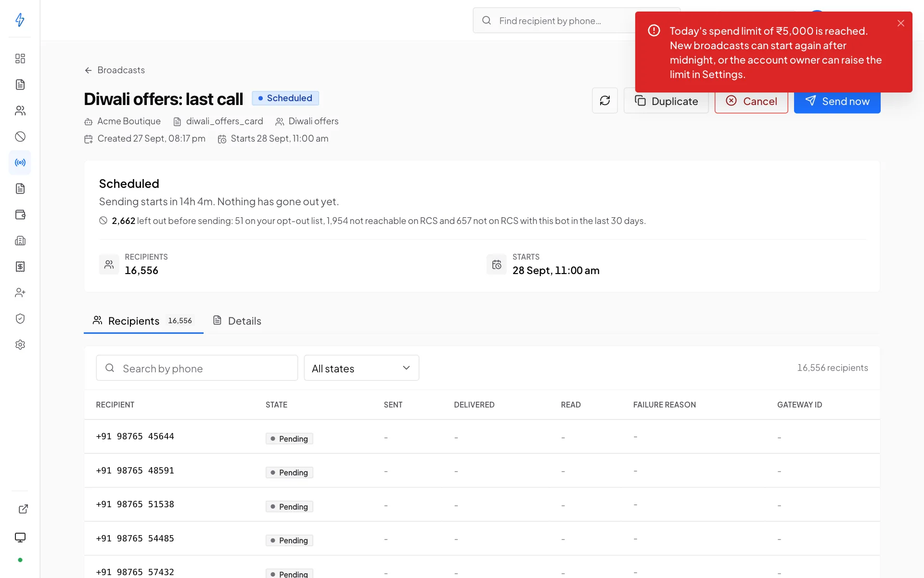Open the building icon in sidebar
The image size is (924, 578).
[20, 241]
